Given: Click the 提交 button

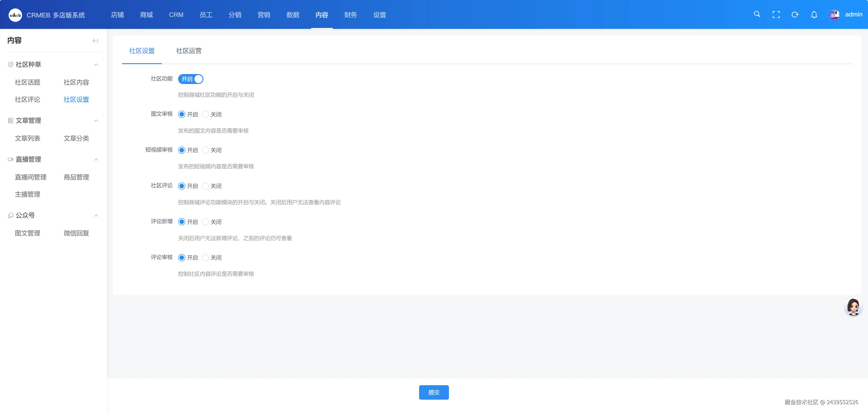Looking at the screenshot, I should point(433,392).
